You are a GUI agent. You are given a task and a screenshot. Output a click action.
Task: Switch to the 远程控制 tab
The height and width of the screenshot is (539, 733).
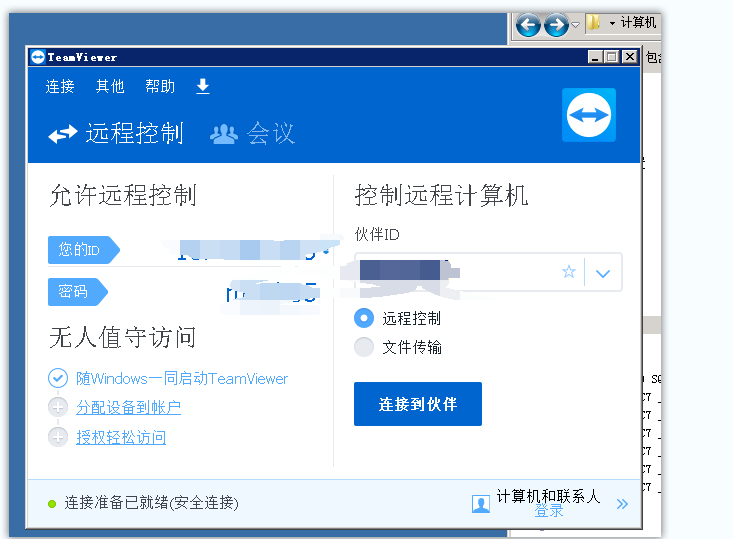[x=116, y=133]
